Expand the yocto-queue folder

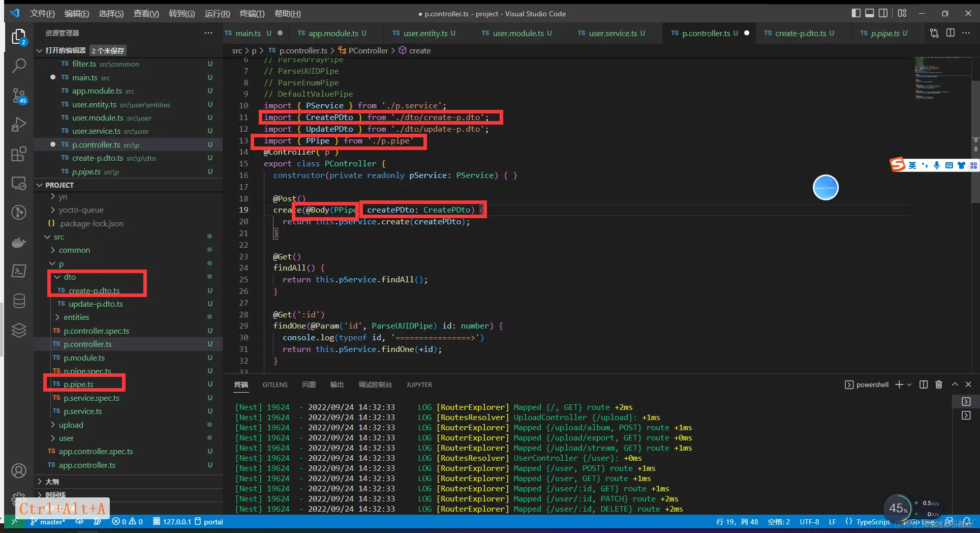point(53,210)
